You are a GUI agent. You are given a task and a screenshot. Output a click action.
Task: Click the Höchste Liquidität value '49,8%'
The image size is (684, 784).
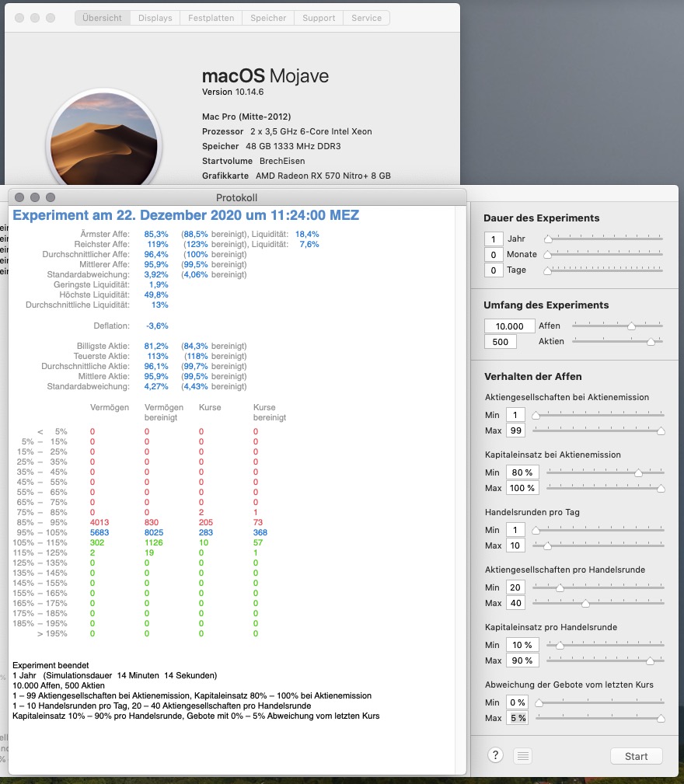156,295
